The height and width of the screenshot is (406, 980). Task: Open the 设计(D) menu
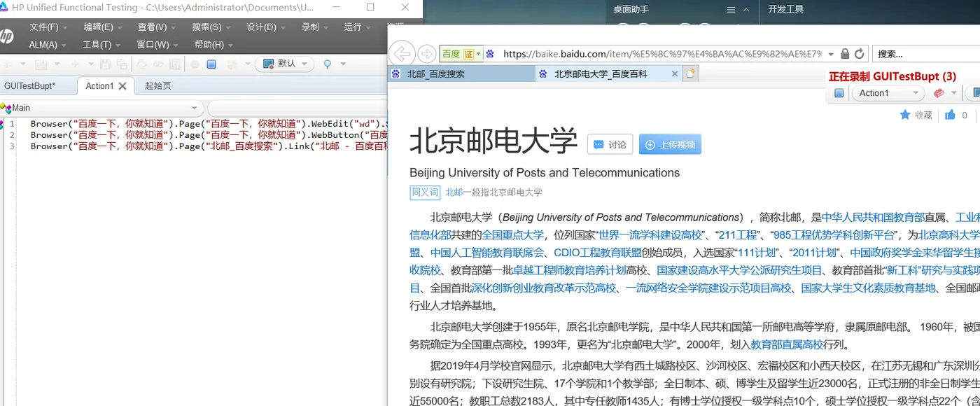point(266,27)
